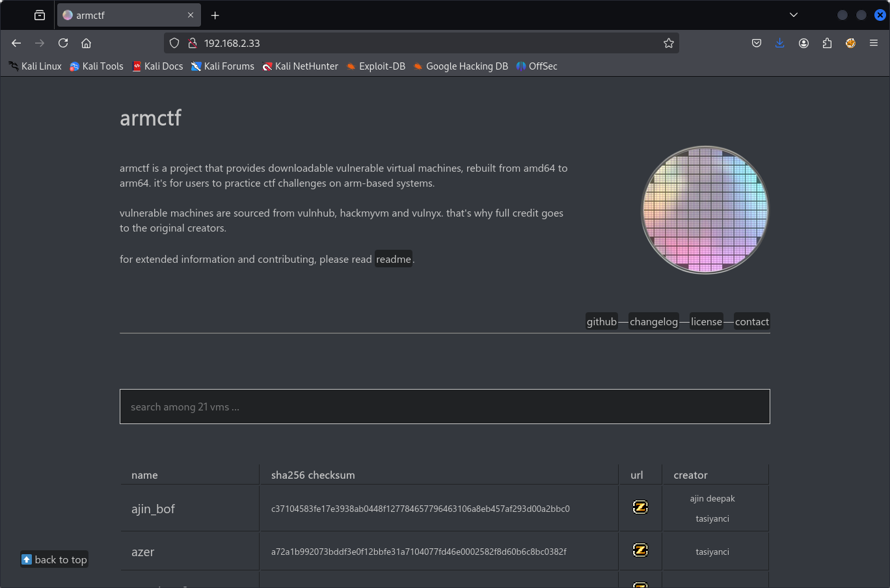890x588 pixels.
Task: Focus the search among 21 vms field
Action: coord(444,407)
